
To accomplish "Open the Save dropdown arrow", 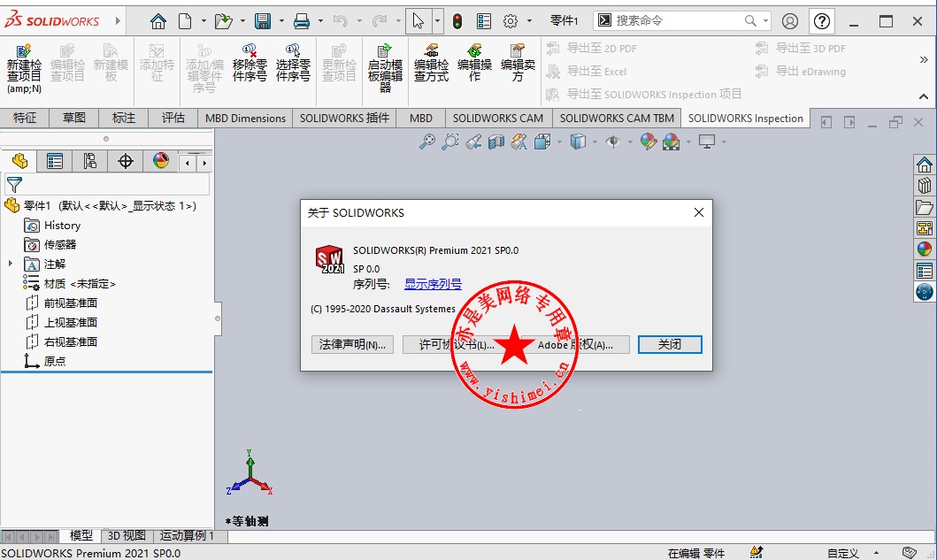I will pos(281,21).
